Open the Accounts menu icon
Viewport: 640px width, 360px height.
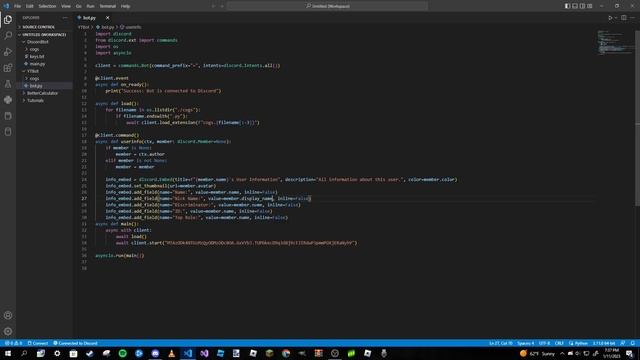point(8,316)
